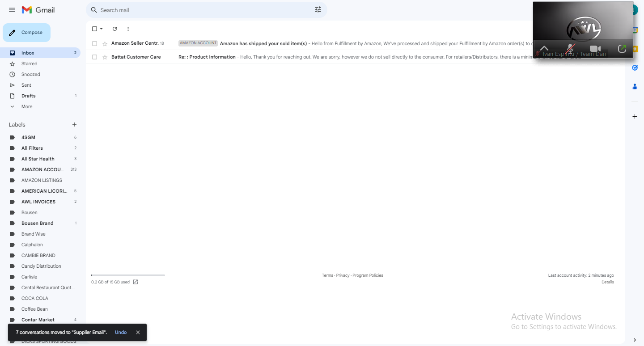Click the storage usage progress bar
The width and height of the screenshot is (644, 346).
click(x=128, y=275)
